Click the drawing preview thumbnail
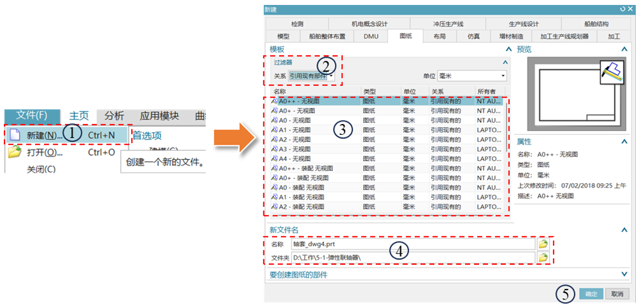This screenshot has height=306, width=644. point(576,94)
